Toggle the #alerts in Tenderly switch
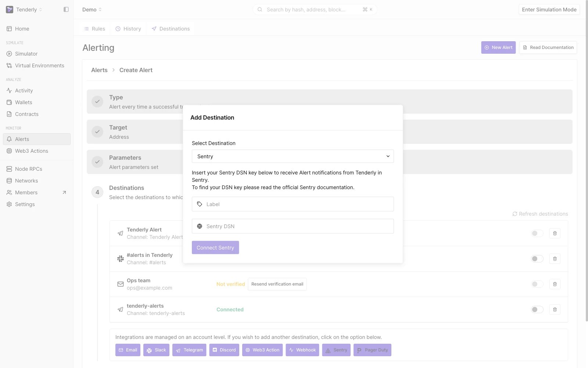 tap(537, 259)
